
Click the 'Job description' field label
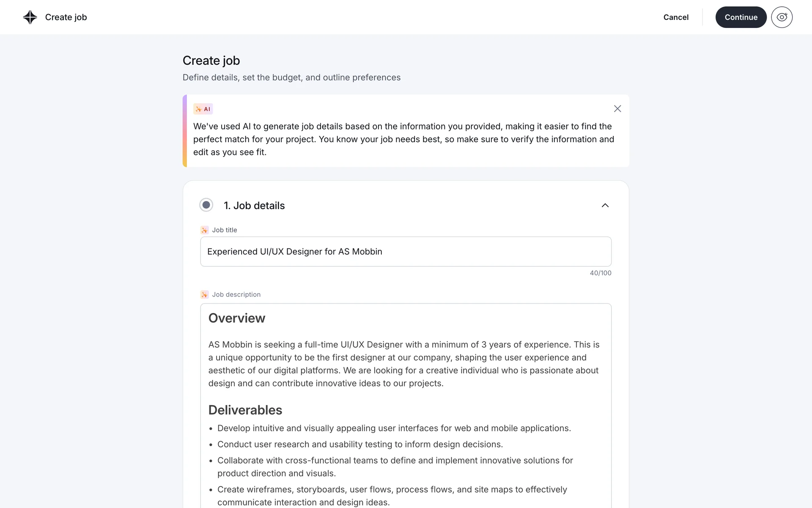[x=236, y=295]
